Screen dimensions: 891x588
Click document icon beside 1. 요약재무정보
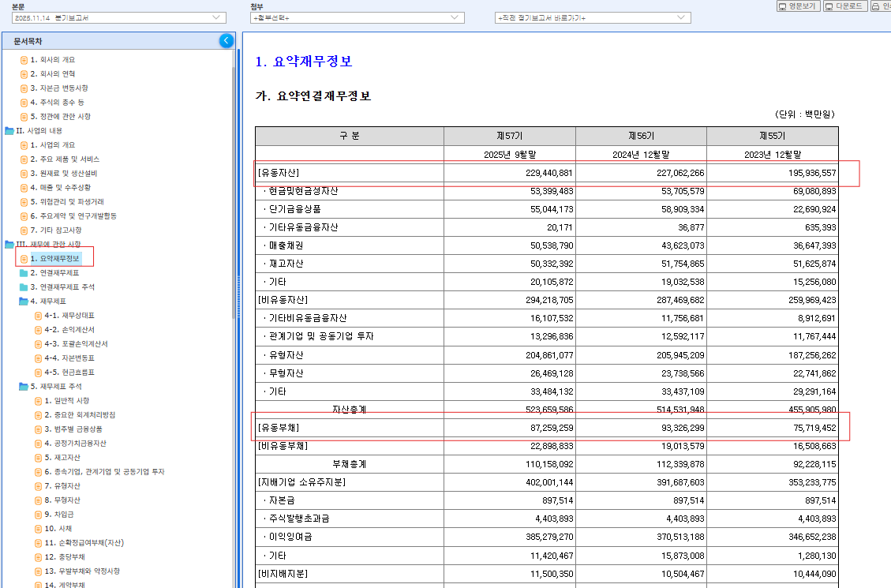(x=24, y=259)
